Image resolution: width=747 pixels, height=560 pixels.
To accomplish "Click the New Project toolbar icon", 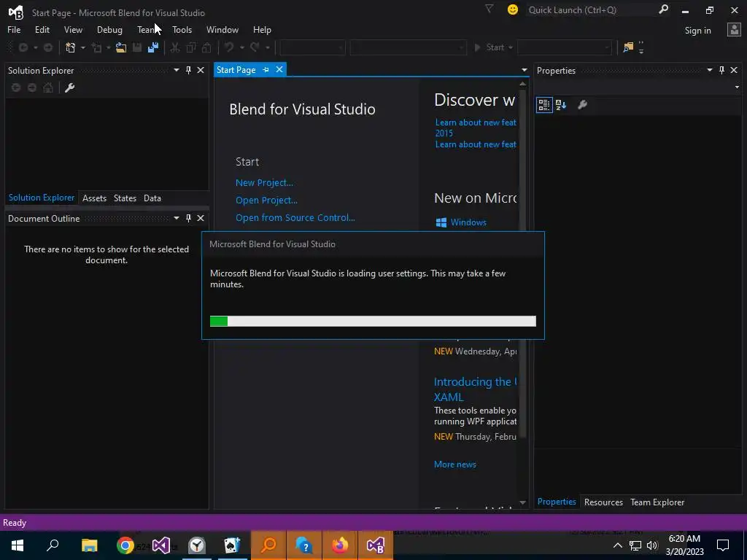I will click(71, 47).
